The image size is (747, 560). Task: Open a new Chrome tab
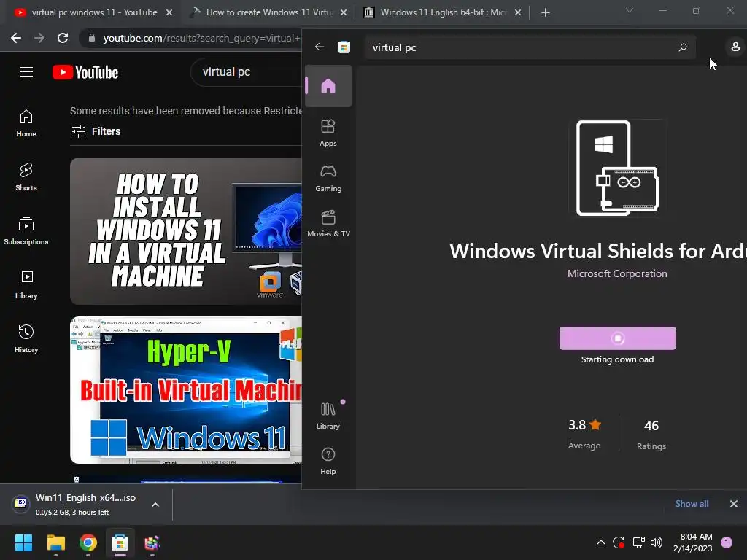pyautogui.click(x=546, y=12)
